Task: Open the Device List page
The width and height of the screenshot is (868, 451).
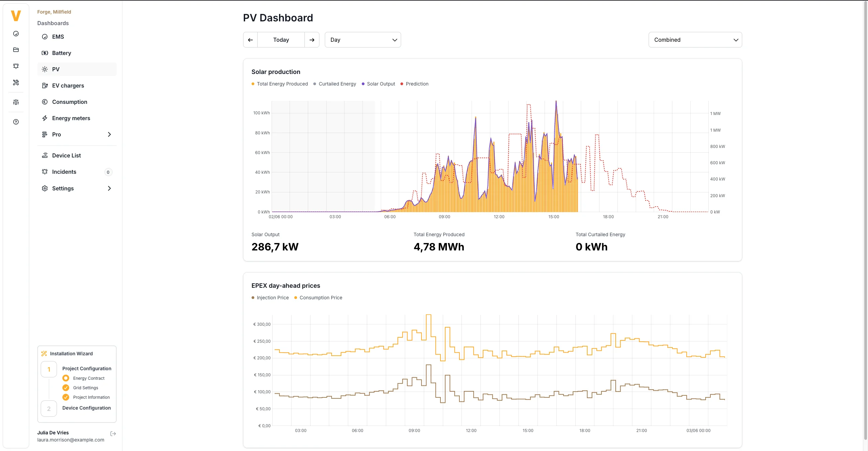Action: click(x=77, y=155)
